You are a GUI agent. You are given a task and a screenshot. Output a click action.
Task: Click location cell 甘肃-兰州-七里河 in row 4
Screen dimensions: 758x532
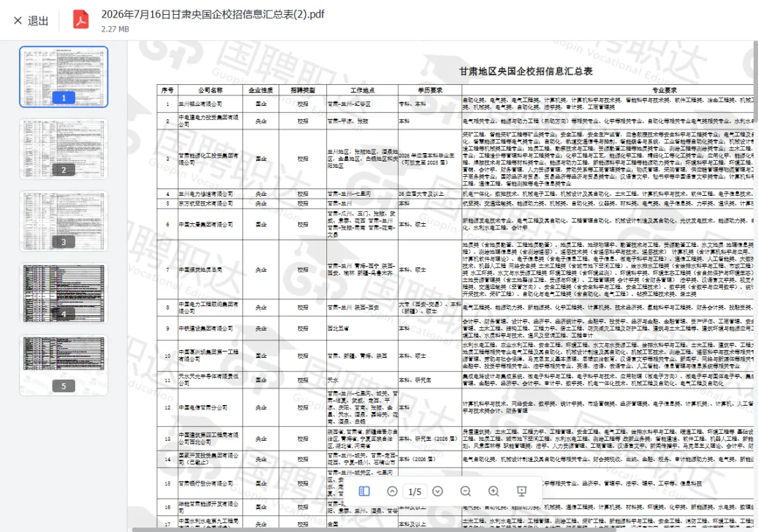(363, 194)
